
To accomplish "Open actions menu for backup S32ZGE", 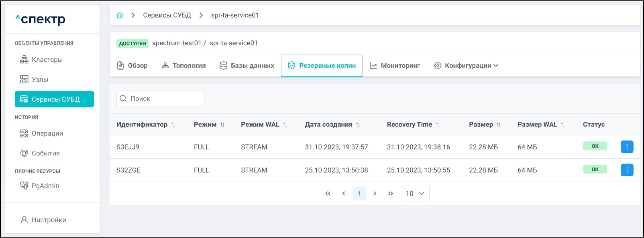I will click(x=627, y=170).
